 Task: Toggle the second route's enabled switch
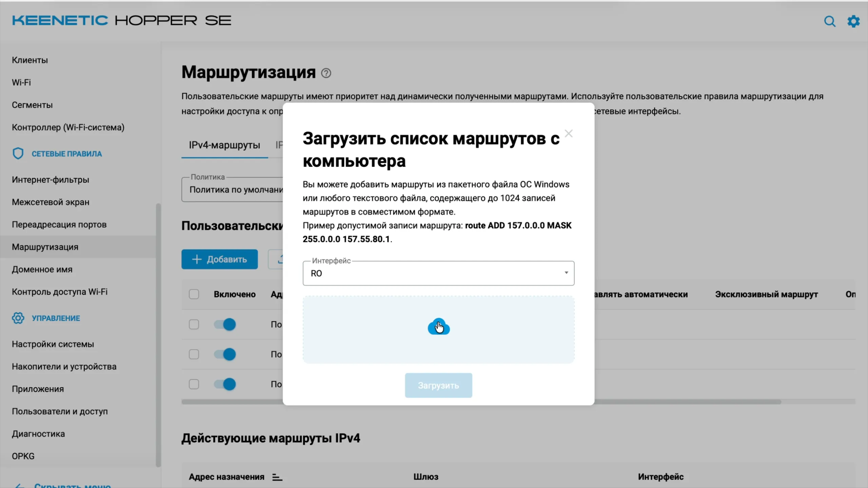225,354
